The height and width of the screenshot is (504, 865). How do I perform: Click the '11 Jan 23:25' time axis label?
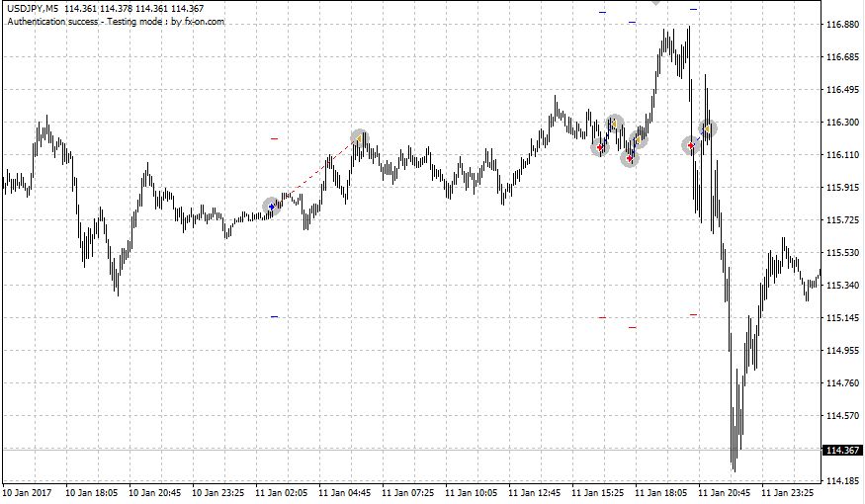pos(787,492)
